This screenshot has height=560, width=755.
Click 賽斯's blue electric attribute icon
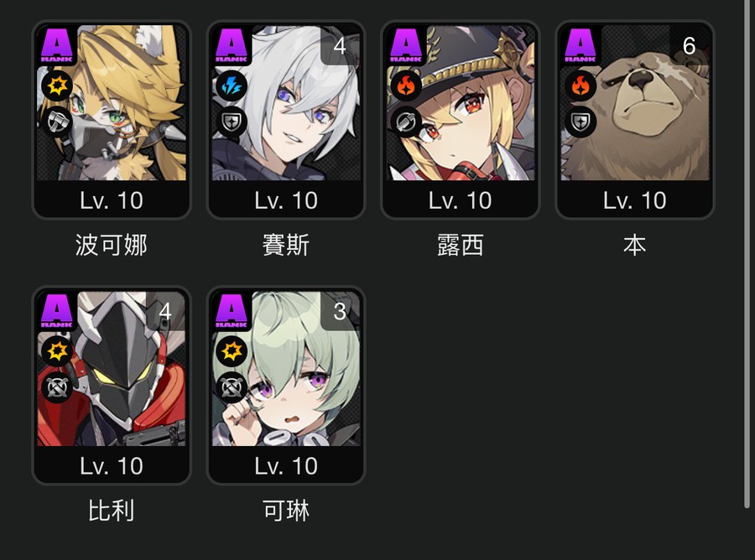coord(232,86)
